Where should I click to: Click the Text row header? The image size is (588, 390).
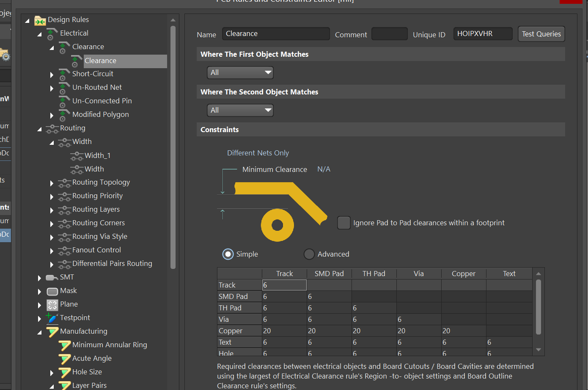[x=239, y=342]
